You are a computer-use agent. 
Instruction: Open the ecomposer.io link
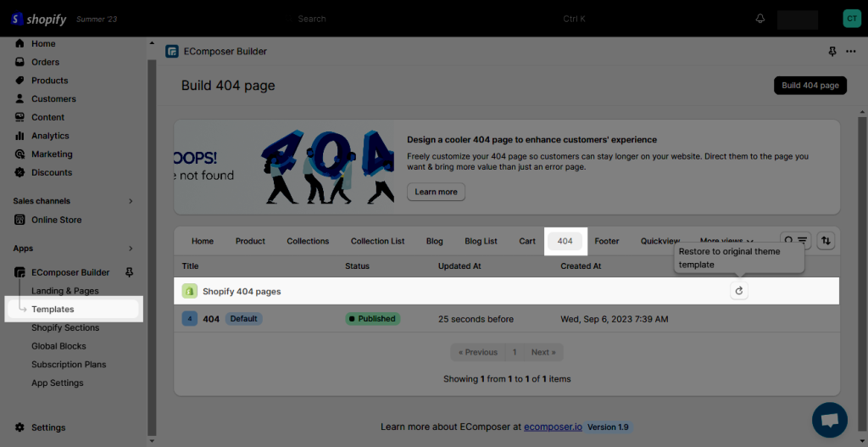coord(553,427)
